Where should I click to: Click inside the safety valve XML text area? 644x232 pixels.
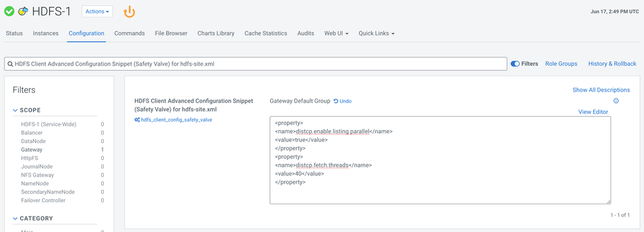pyautogui.click(x=440, y=160)
